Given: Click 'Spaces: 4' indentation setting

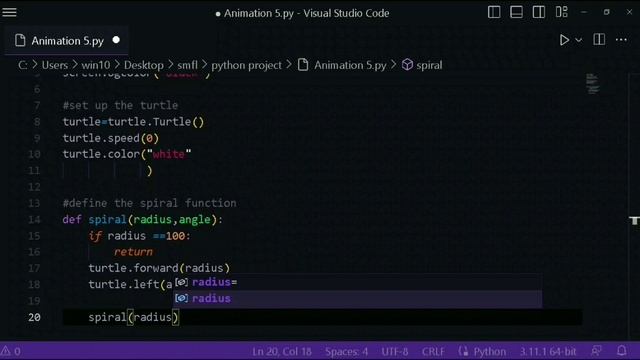Looking at the screenshot, I should tap(347, 351).
